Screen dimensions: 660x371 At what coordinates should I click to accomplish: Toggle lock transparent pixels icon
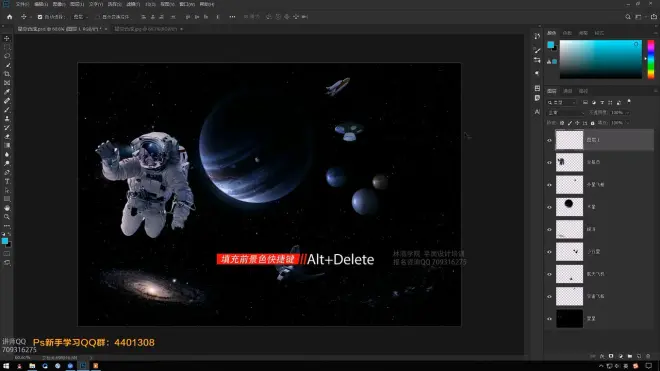click(x=562, y=123)
